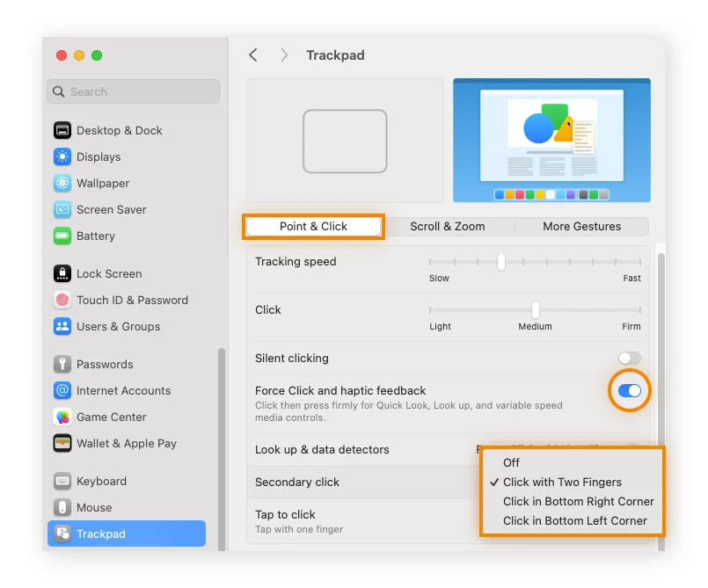Open Users & Groups label
Viewport: 708px width, 588px height.
[x=119, y=326]
